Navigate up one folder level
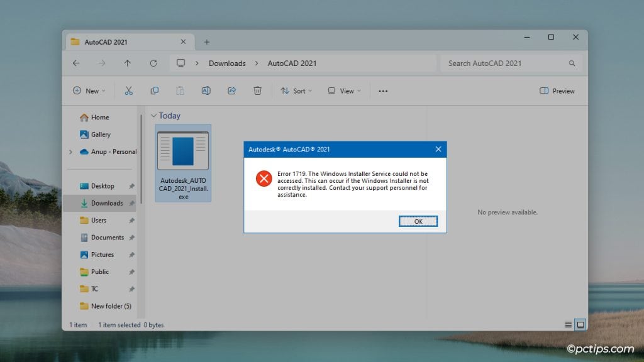The height and width of the screenshot is (362, 644). [x=128, y=63]
